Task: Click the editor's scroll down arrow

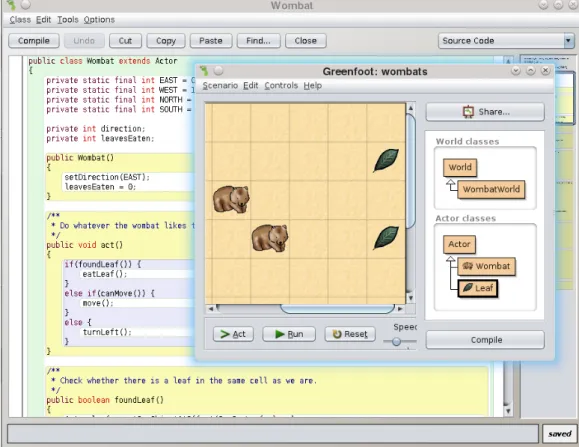Action: pyautogui.click(x=508, y=411)
